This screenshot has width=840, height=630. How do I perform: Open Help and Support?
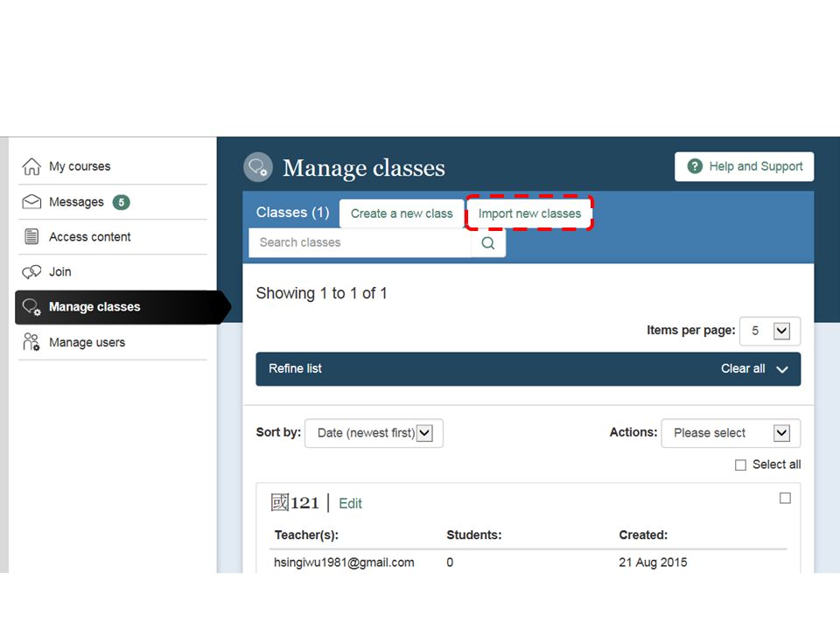click(x=744, y=166)
